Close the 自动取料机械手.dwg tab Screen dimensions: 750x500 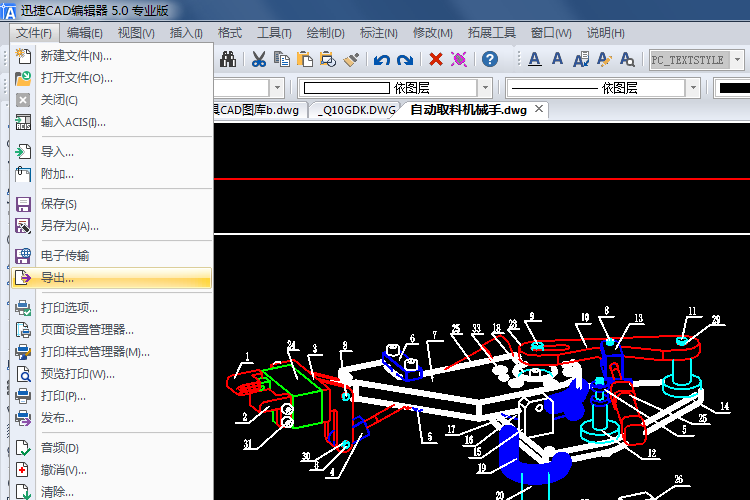click(x=540, y=110)
